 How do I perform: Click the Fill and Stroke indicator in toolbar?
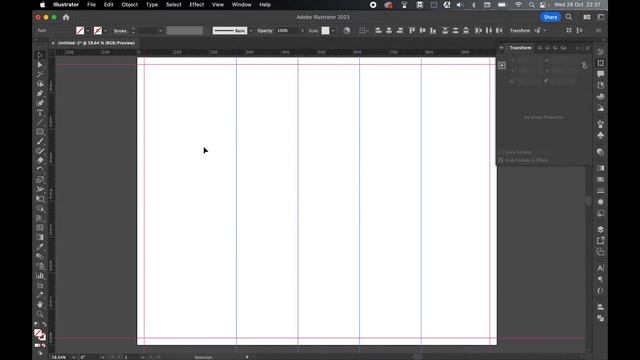40,335
